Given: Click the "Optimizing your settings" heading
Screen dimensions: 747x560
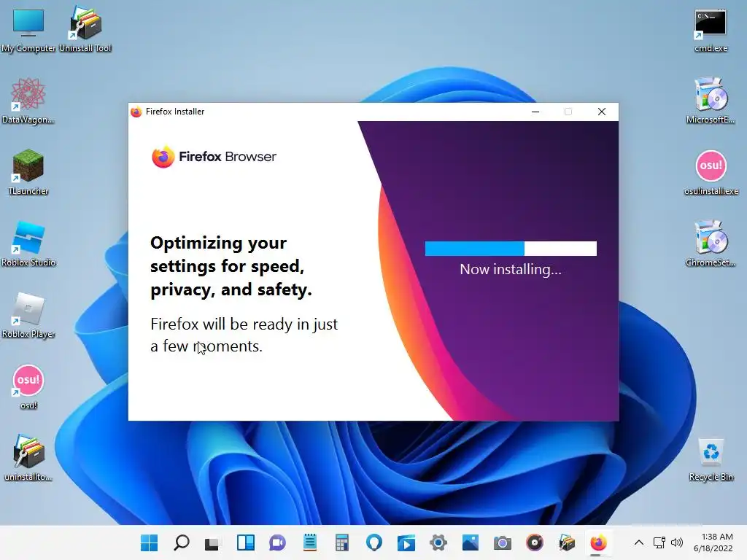Looking at the screenshot, I should click(x=231, y=266).
